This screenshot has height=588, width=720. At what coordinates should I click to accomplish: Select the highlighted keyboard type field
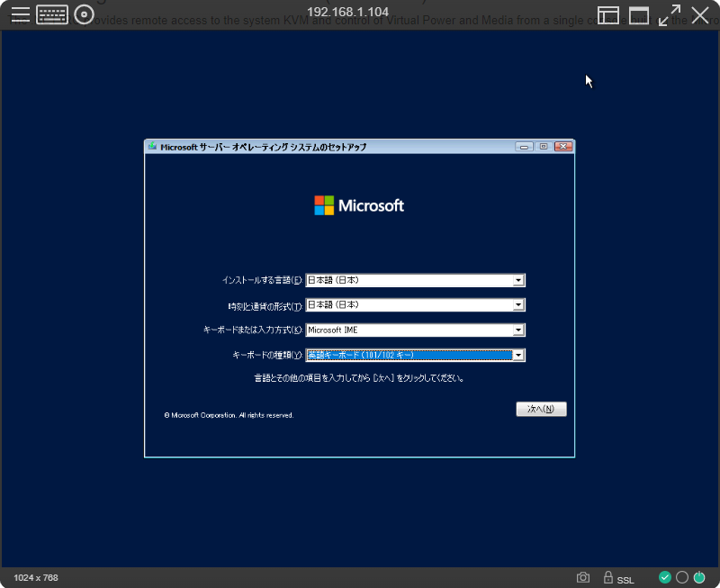click(415, 355)
